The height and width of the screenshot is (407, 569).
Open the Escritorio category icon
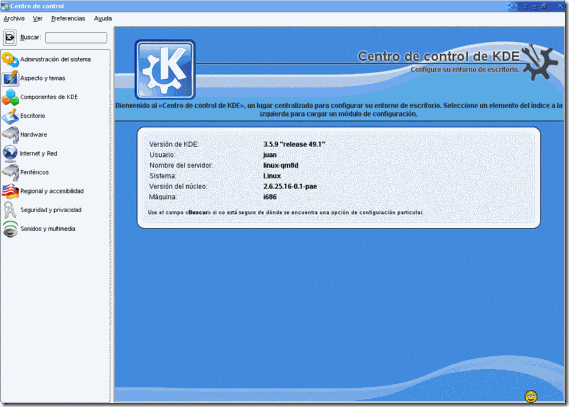click(x=10, y=116)
